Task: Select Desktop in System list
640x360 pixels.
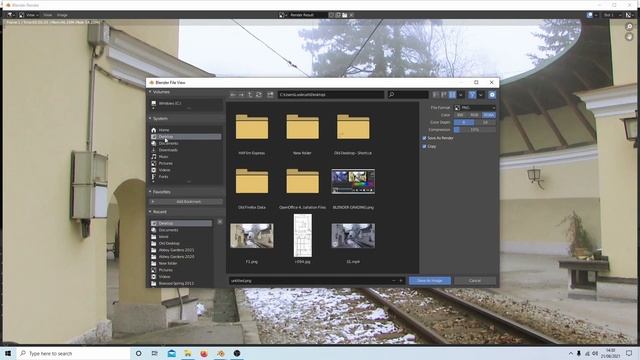Action: tap(186, 137)
